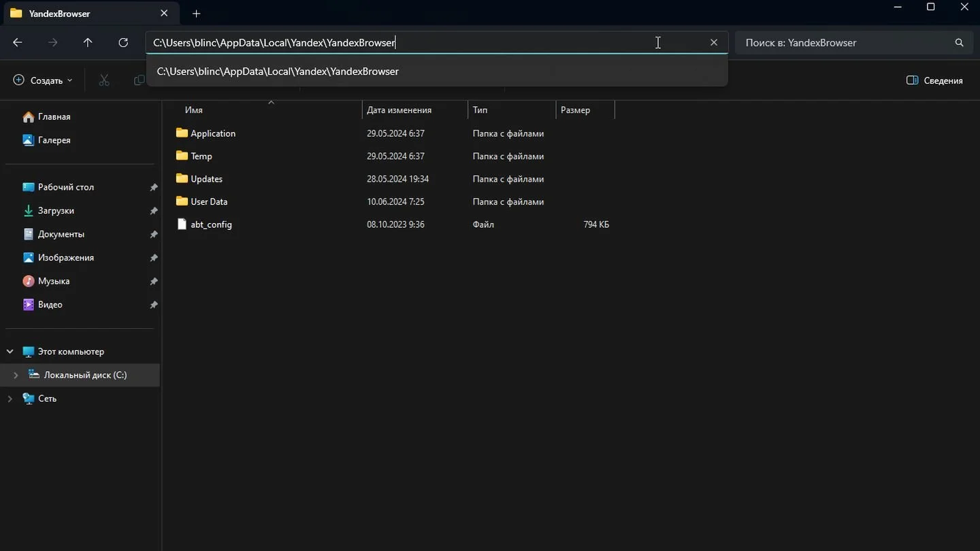Sort files by Дата изменения column

pyautogui.click(x=399, y=110)
